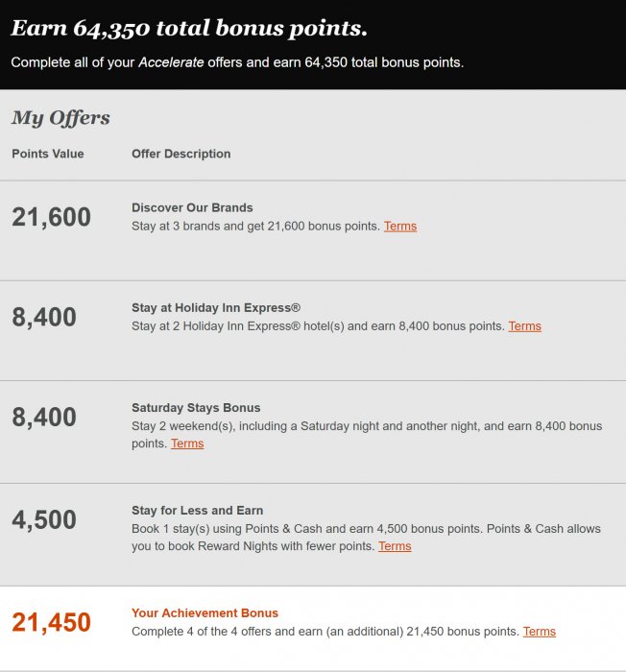The image size is (626, 672).
Task: Select the Stay for Less and Earn title
Action: [197, 511]
